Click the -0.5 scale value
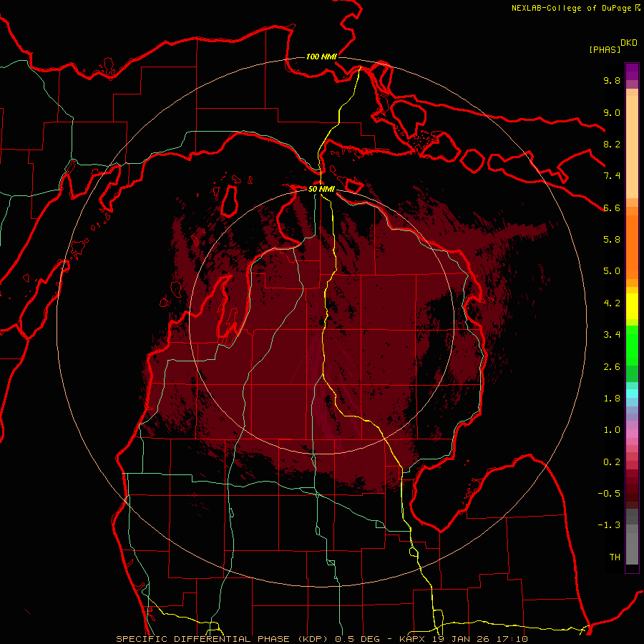This screenshot has height=644, width=644. [609, 494]
